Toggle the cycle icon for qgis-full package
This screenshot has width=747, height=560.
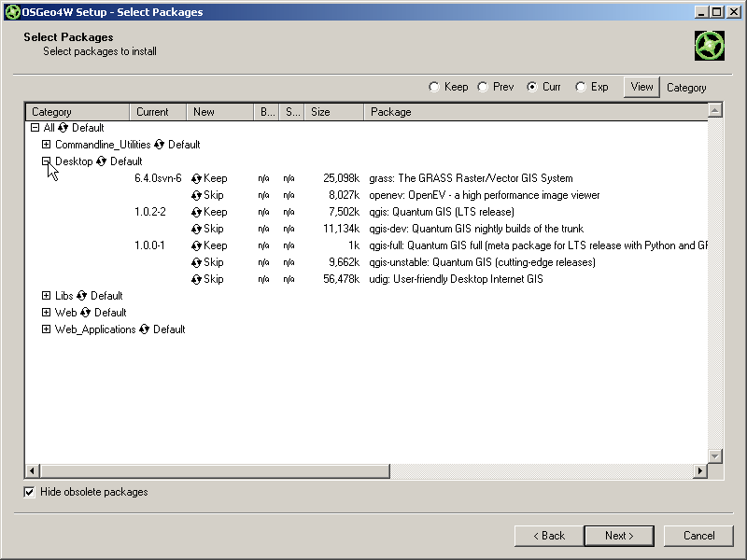coord(196,245)
